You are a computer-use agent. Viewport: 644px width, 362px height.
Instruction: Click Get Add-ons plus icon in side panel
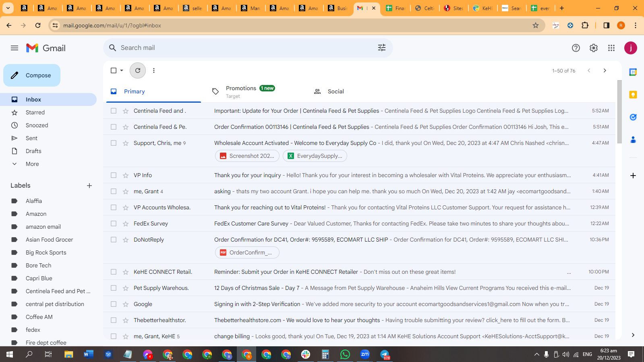click(633, 176)
